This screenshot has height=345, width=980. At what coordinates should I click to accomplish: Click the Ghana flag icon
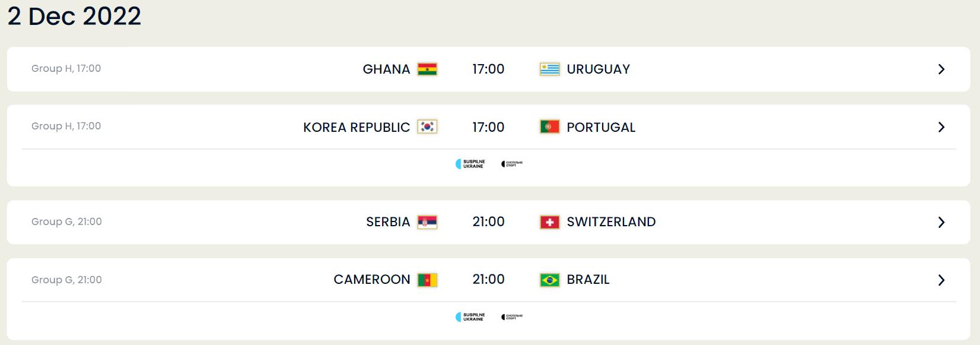click(x=427, y=69)
